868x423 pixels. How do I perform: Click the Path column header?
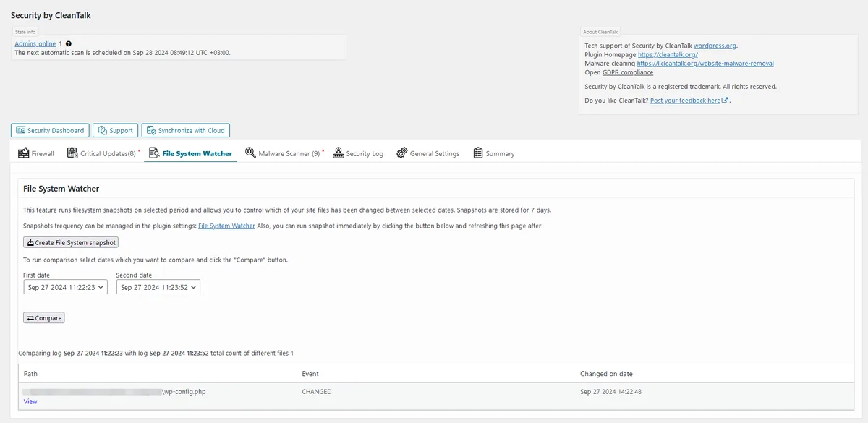(x=30, y=374)
